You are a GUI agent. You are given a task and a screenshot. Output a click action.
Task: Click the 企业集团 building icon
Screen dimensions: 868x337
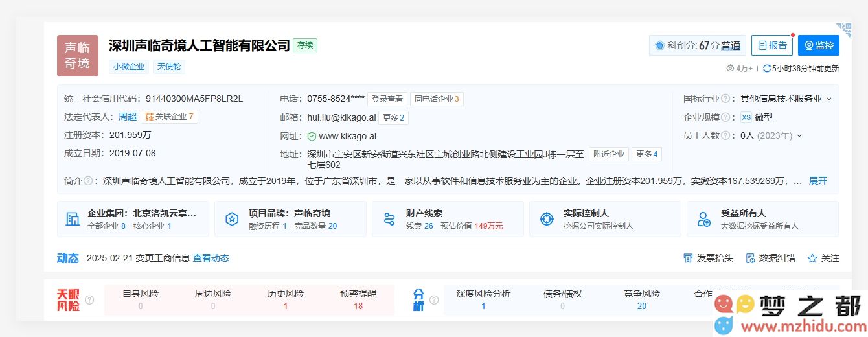[x=73, y=219]
